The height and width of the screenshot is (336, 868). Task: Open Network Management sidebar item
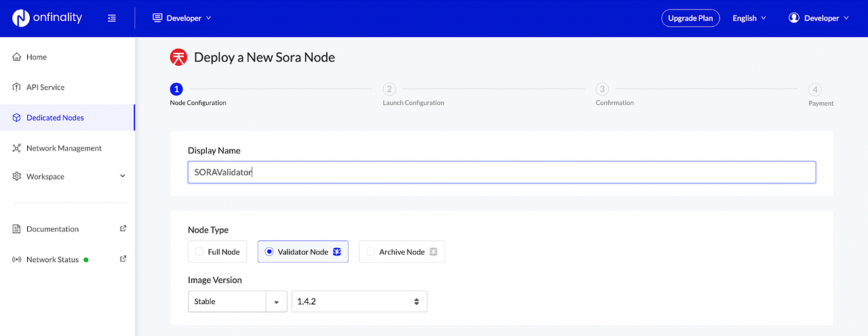[68, 148]
